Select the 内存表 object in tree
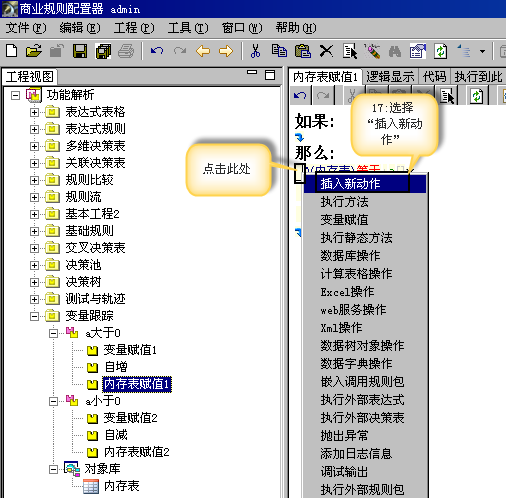The width and height of the screenshot is (506, 498). [x=121, y=486]
